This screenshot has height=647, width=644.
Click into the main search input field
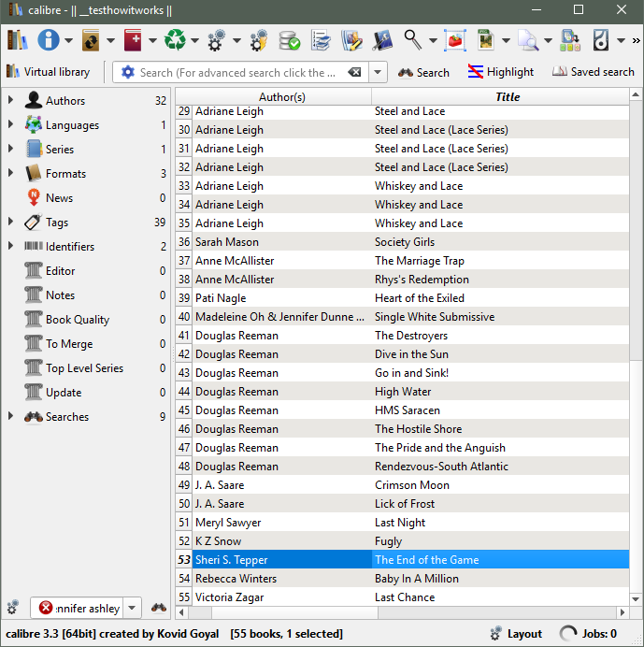[240, 73]
